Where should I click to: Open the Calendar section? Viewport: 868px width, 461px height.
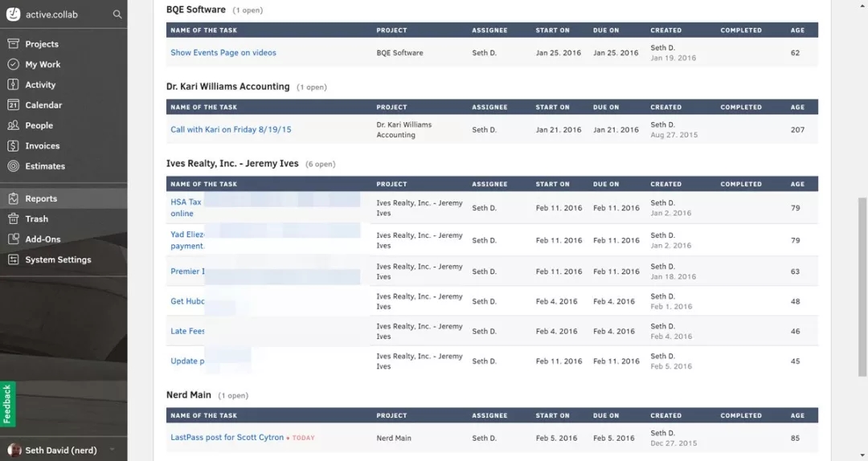click(x=43, y=105)
